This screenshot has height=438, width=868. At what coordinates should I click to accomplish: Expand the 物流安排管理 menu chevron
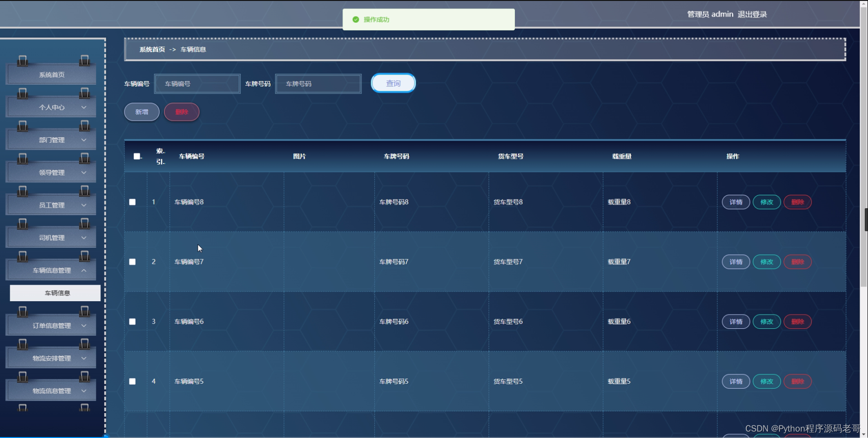coord(84,358)
